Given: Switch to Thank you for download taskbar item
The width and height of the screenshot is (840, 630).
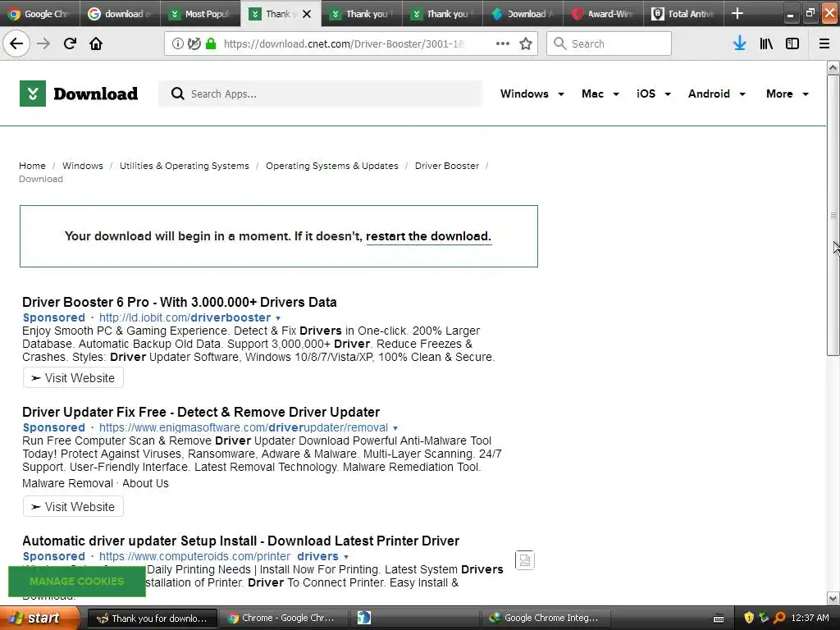Looking at the screenshot, I should point(152,619).
